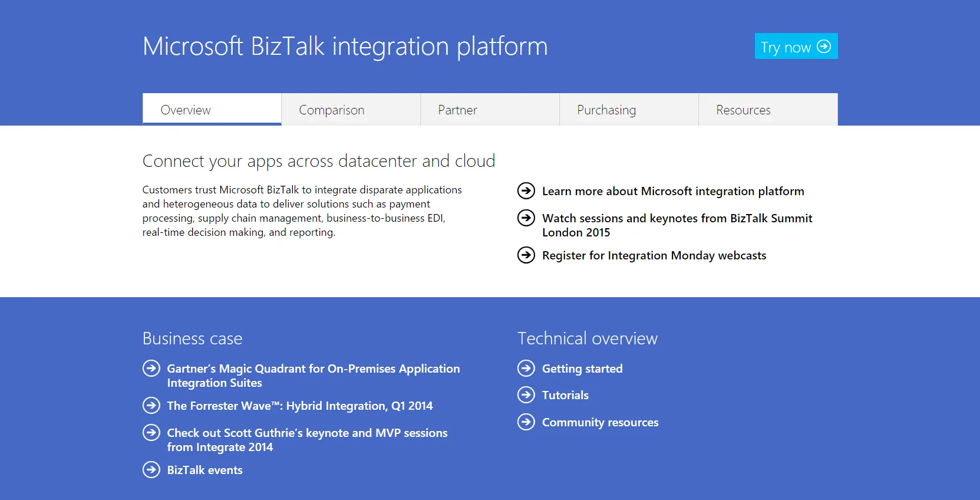
Task: Open Scott Guthrie's keynote and MVP sessions link
Action: 307,440
